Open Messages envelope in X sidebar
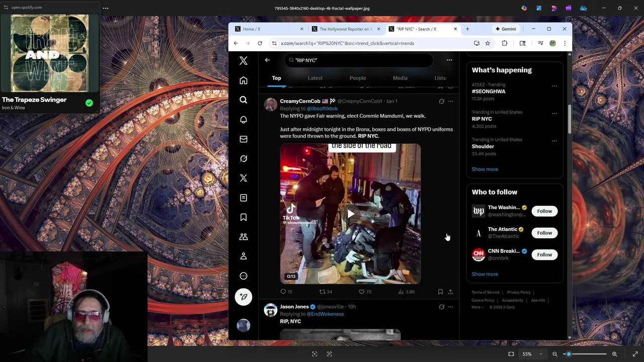This screenshot has height=362, width=644. tap(244, 139)
